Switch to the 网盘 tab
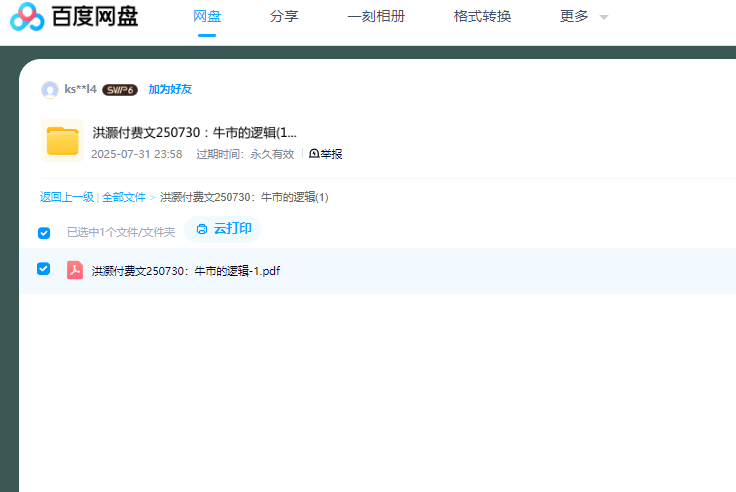This screenshot has width=736, height=492. 207,17
